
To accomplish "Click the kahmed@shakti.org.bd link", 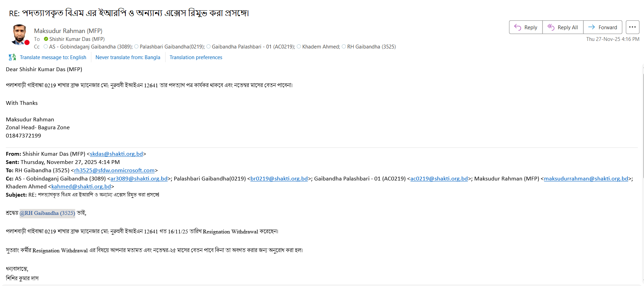I will (x=81, y=187).
